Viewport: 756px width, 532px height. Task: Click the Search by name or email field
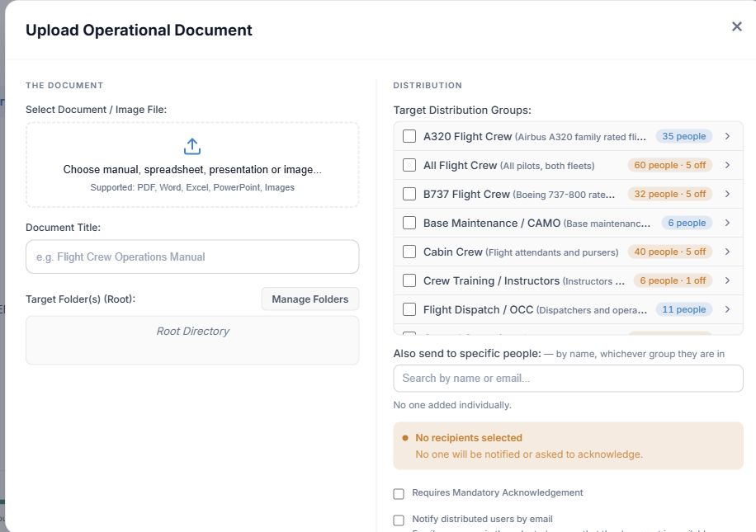tap(568, 379)
